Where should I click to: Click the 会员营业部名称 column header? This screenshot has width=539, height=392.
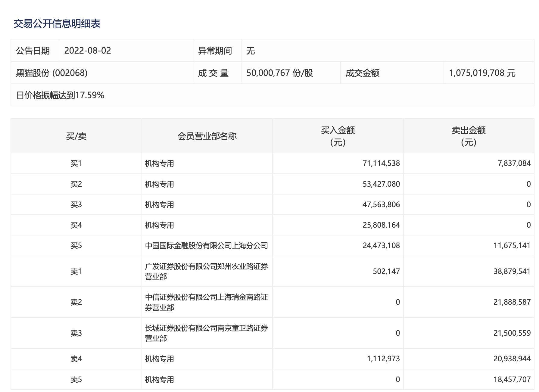207,136
